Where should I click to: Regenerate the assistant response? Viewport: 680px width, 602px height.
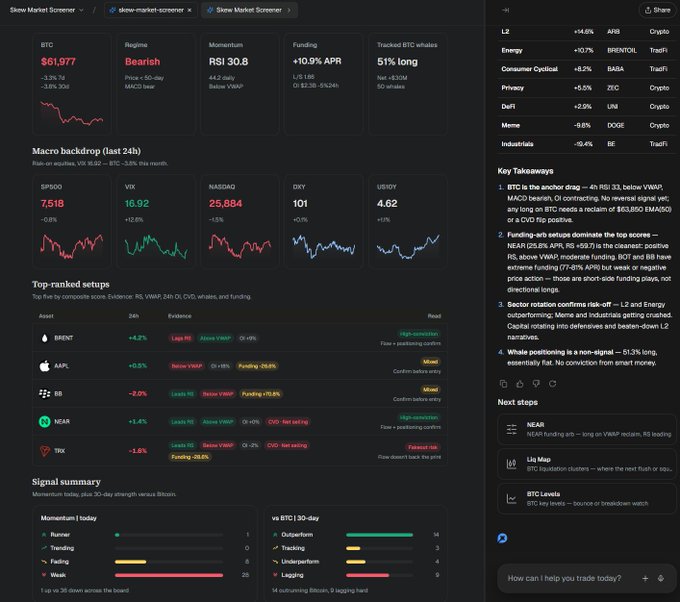pos(552,384)
